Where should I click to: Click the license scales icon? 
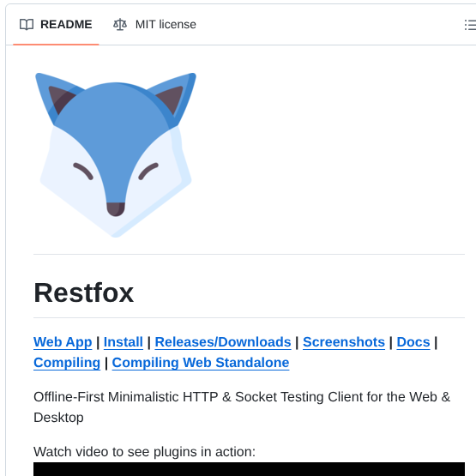click(120, 25)
